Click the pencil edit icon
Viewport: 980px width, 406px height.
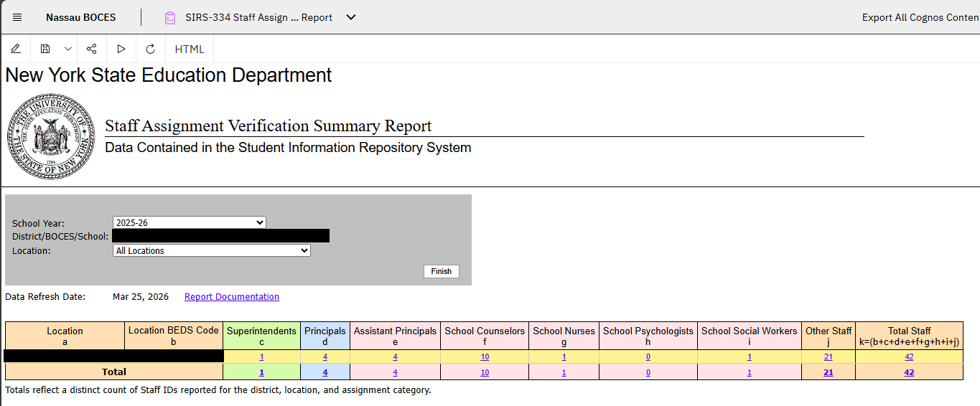[16, 49]
